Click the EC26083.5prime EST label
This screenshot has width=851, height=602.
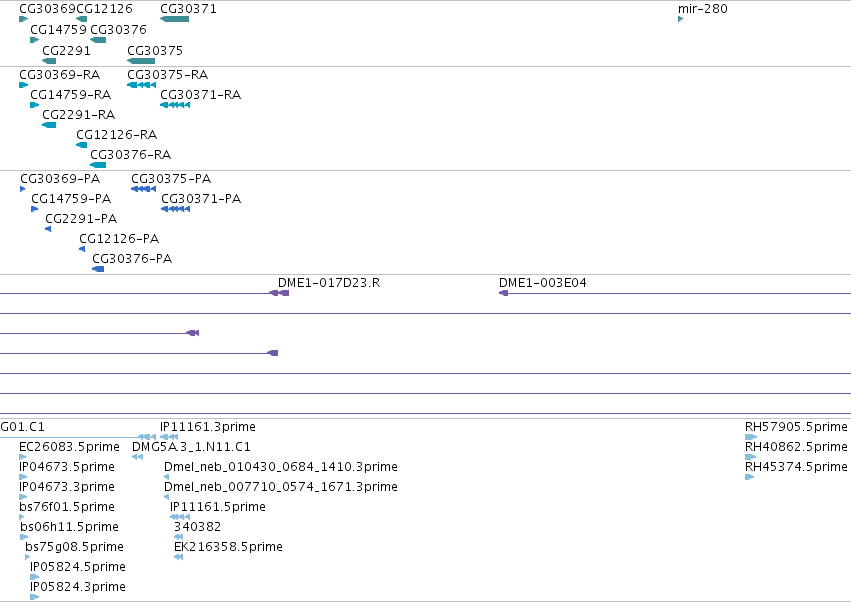69,447
